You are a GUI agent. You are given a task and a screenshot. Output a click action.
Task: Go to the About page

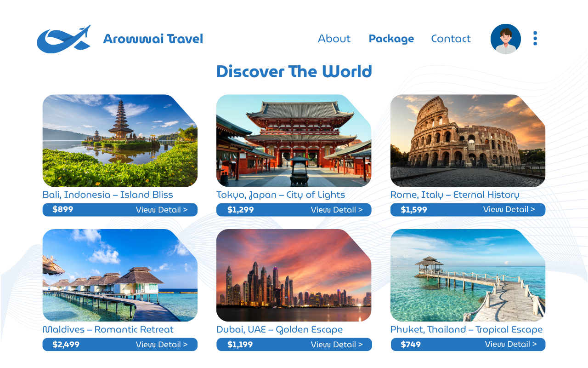click(x=334, y=39)
